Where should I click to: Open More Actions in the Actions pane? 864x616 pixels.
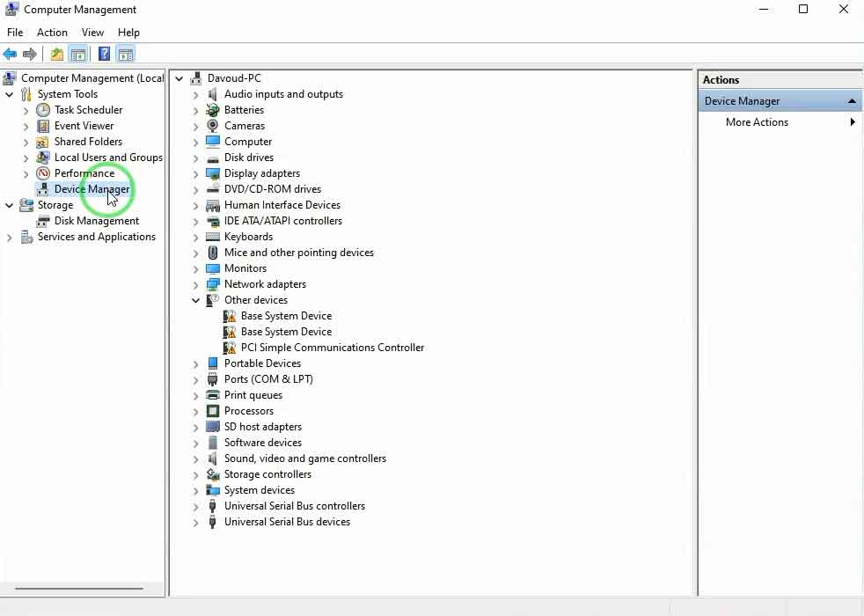[x=757, y=122]
